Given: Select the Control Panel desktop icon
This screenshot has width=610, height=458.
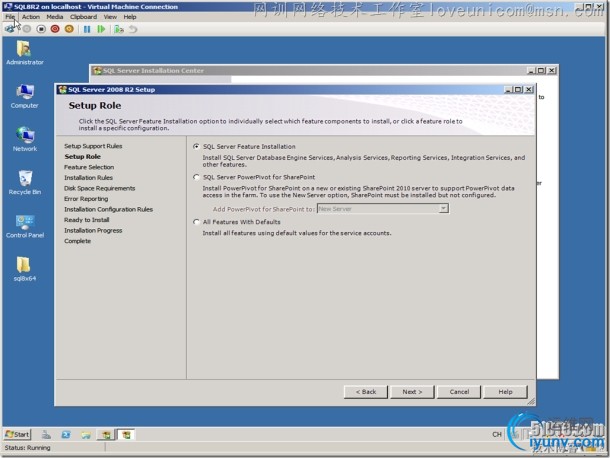Looking at the screenshot, I should point(25,226).
